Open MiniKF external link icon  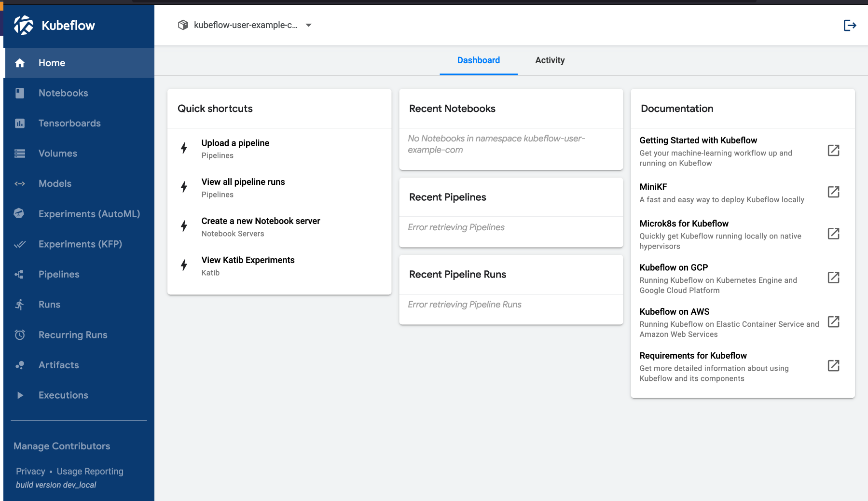pyautogui.click(x=833, y=192)
